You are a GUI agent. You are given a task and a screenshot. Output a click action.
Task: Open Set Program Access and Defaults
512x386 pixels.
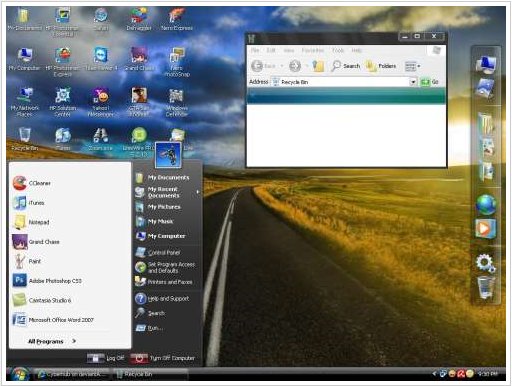[x=165, y=267]
